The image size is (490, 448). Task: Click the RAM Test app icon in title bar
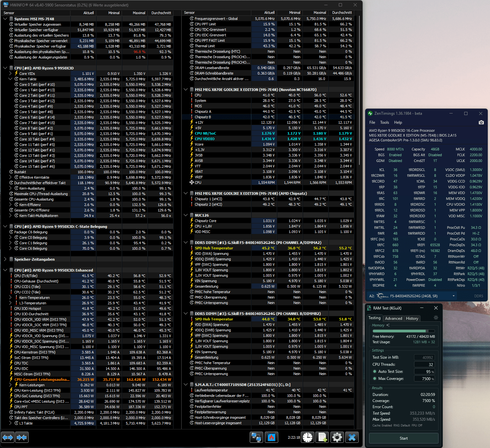point(369,308)
